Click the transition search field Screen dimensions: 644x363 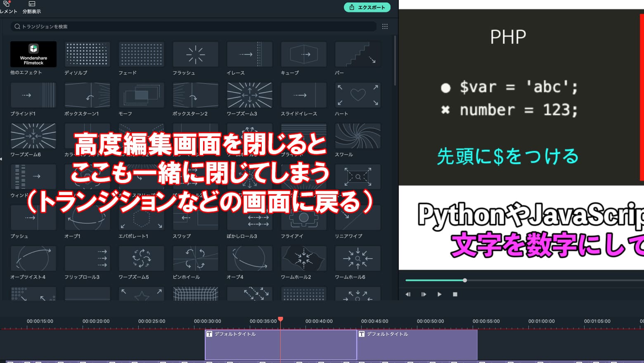click(x=193, y=26)
